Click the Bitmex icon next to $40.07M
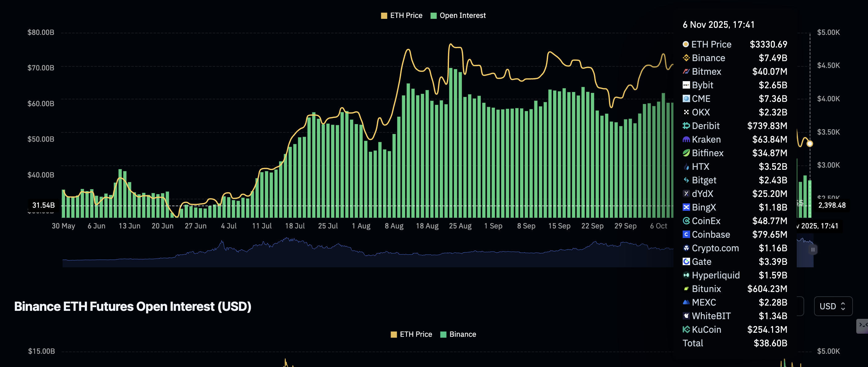Image resolution: width=868 pixels, height=367 pixels. tap(686, 72)
